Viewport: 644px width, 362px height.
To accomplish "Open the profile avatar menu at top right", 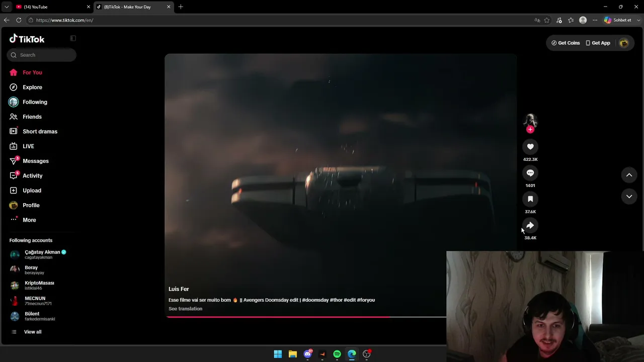I will coord(624,43).
